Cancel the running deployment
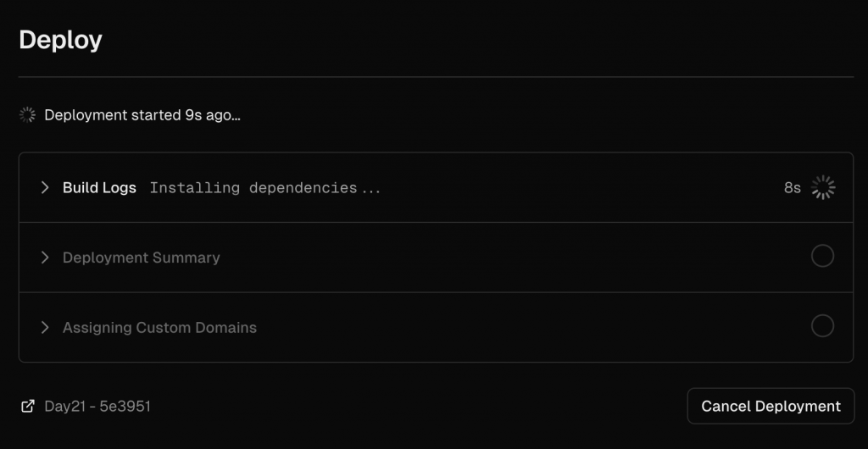 (x=771, y=406)
